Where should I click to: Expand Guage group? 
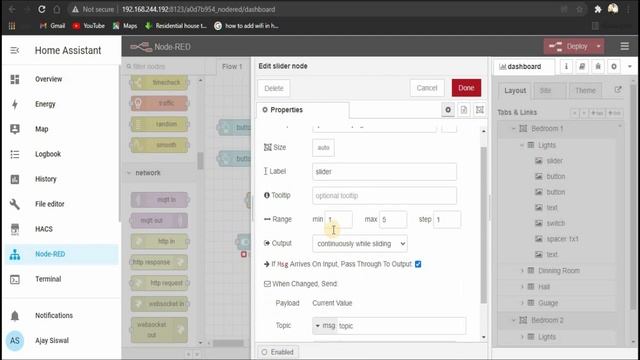tap(522, 303)
